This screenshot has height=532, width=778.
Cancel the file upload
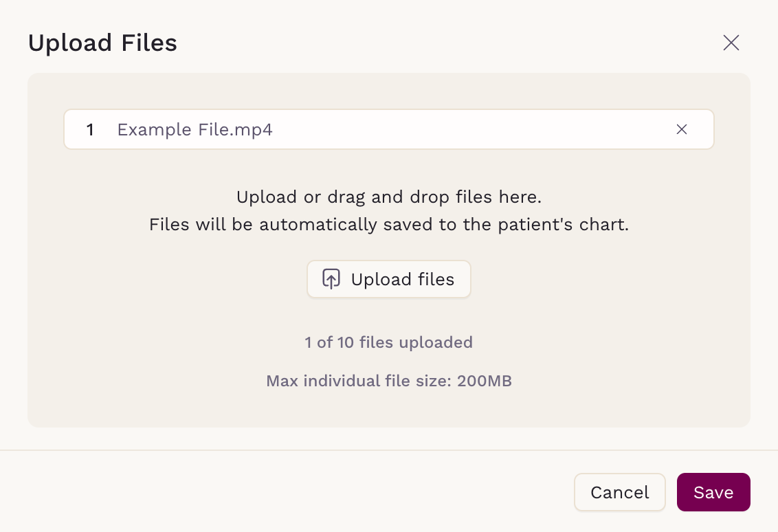(x=620, y=492)
